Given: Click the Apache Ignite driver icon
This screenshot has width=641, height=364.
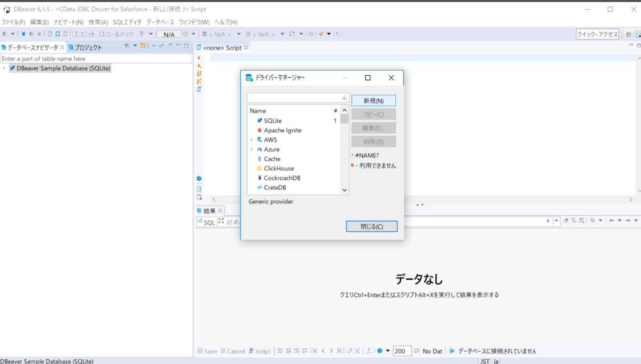Looking at the screenshot, I should [x=260, y=130].
